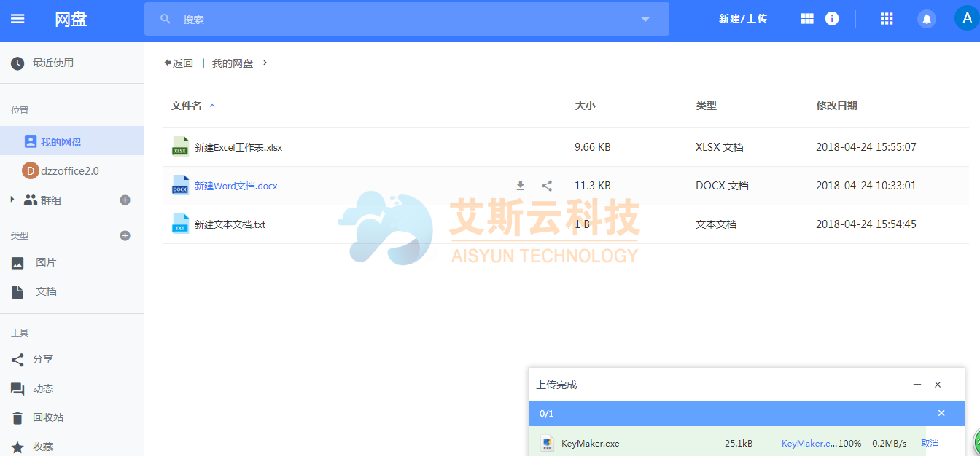Switch to grid view layout

point(807,19)
